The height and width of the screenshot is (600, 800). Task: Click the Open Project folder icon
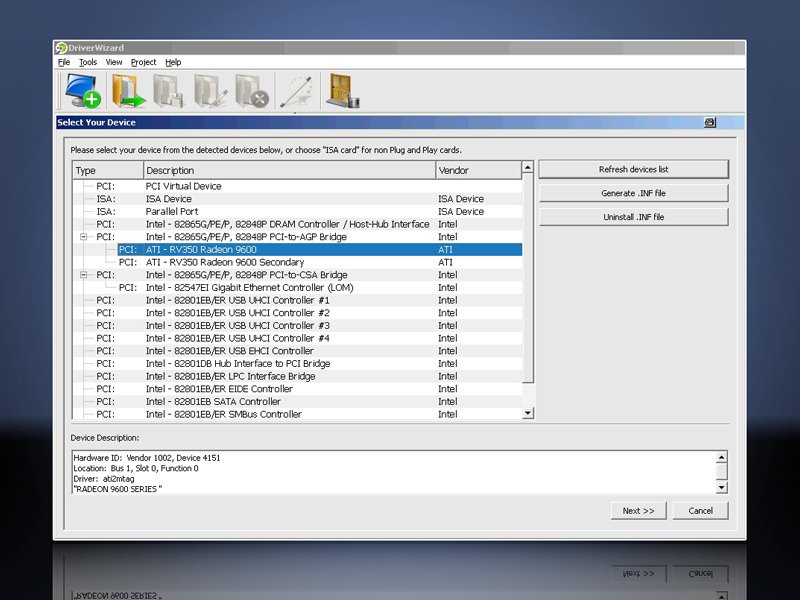click(x=128, y=90)
